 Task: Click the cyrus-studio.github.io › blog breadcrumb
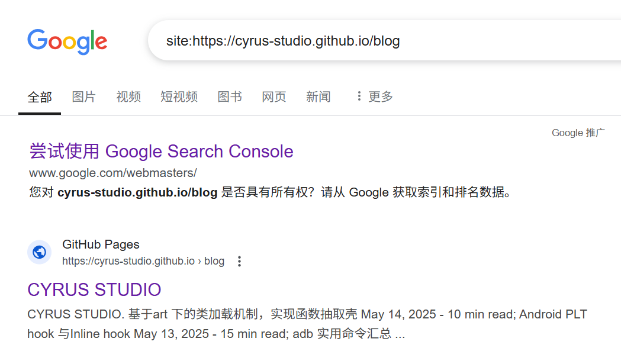[143, 261]
